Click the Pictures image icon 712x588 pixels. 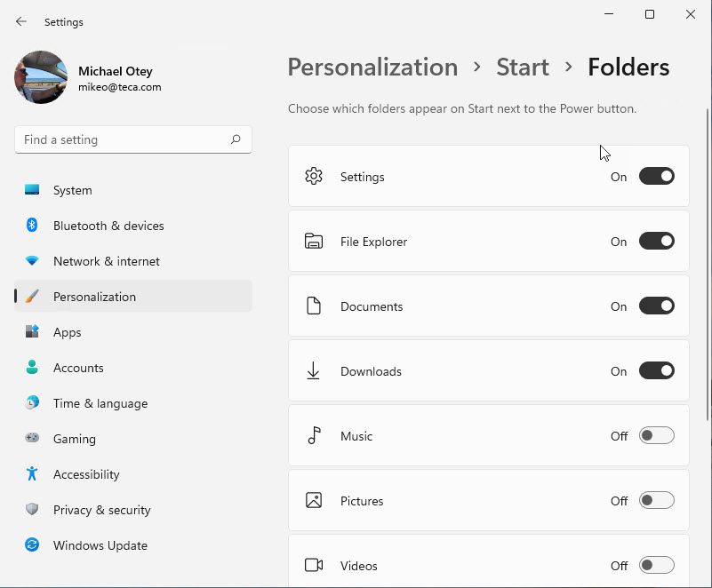[314, 500]
